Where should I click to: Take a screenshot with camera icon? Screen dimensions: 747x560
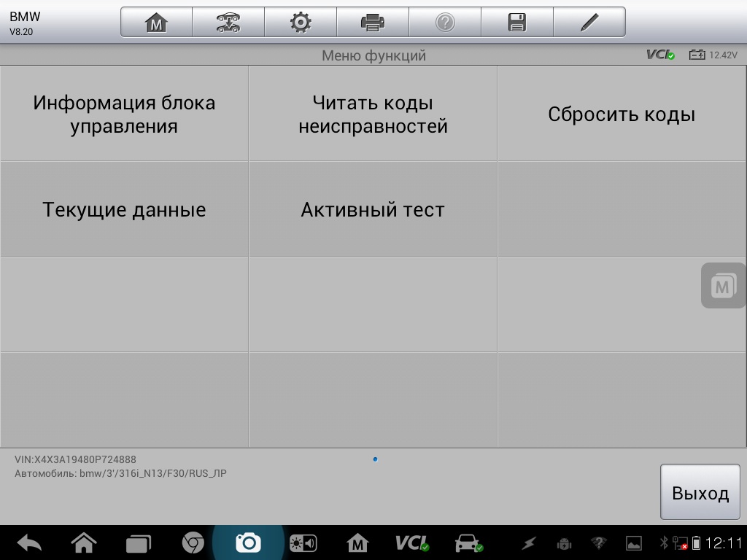pyautogui.click(x=248, y=542)
